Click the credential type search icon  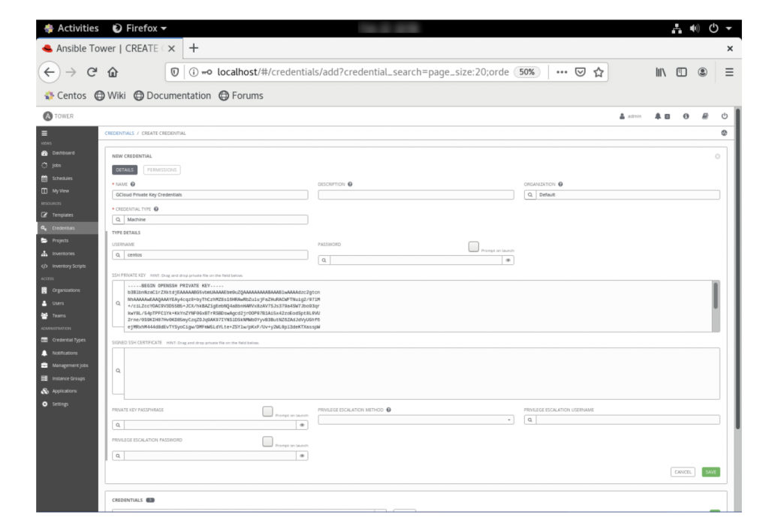[x=118, y=220]
